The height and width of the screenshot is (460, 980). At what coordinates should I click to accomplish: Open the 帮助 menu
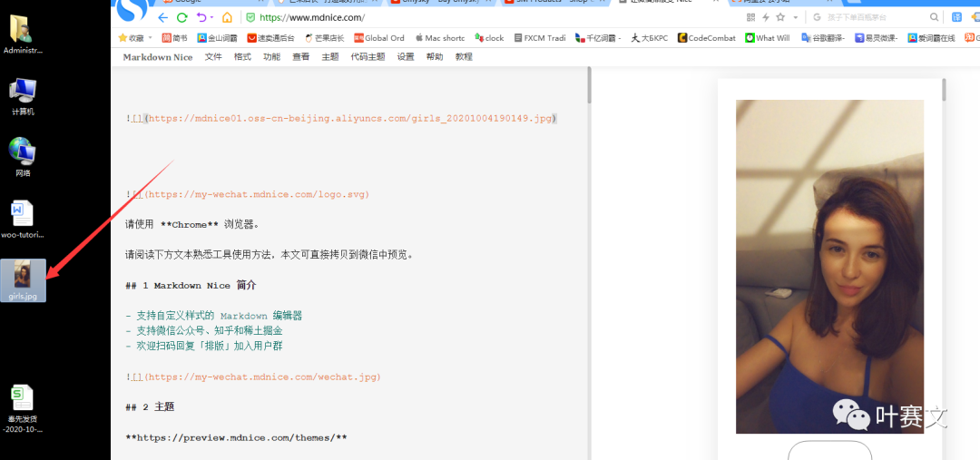435,57
